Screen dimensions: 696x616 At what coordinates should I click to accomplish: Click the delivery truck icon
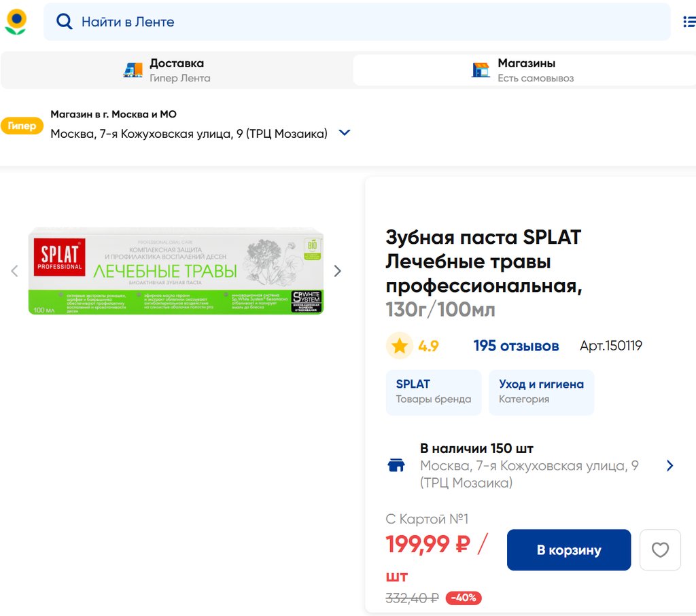tap(133, 70)
